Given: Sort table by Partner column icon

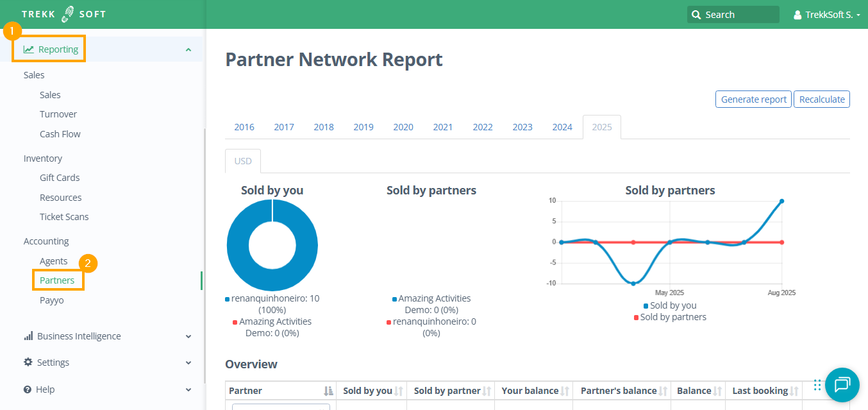Looking at the screenshot, I should click(x=328, y=391).
